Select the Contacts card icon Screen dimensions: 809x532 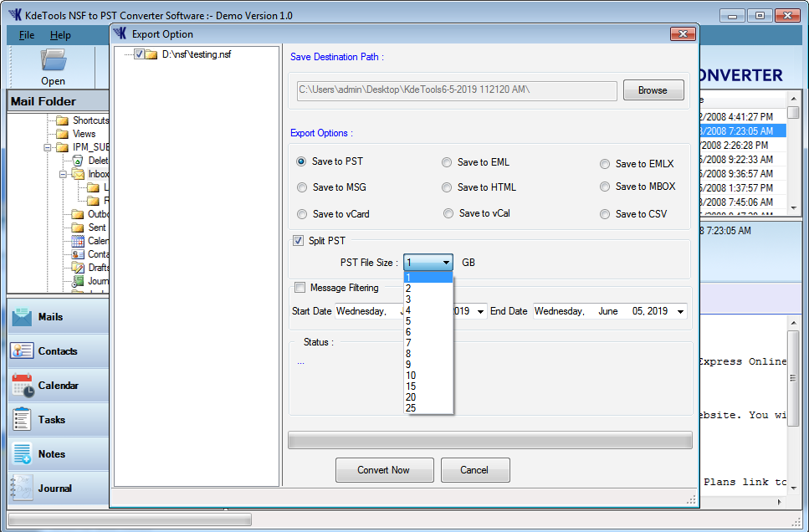[22, 351]
